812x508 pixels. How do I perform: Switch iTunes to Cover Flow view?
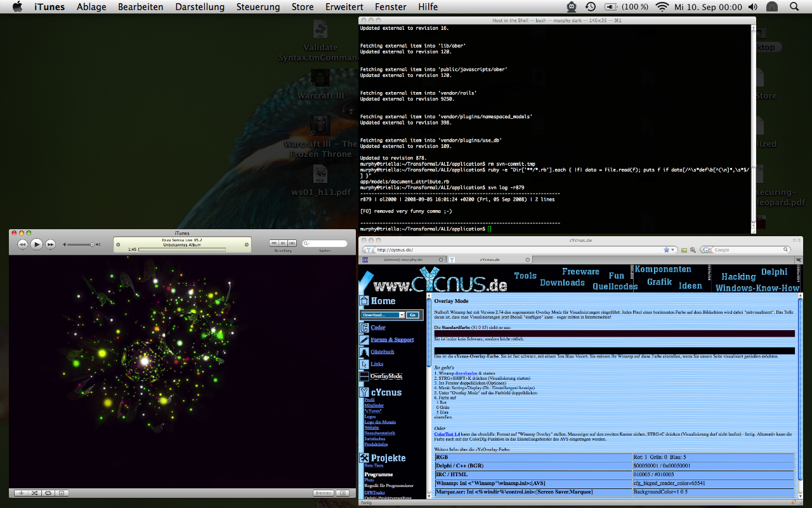coord(292,243)
